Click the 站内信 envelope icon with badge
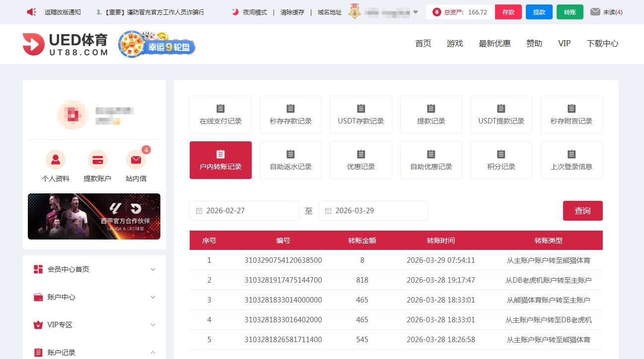Viewport: 644px width, 359px height. (136, 159)
